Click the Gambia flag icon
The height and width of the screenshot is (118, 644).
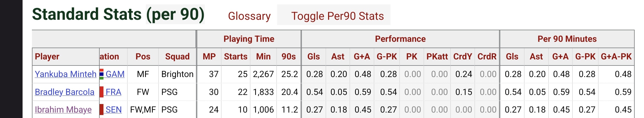coord(102,74)
